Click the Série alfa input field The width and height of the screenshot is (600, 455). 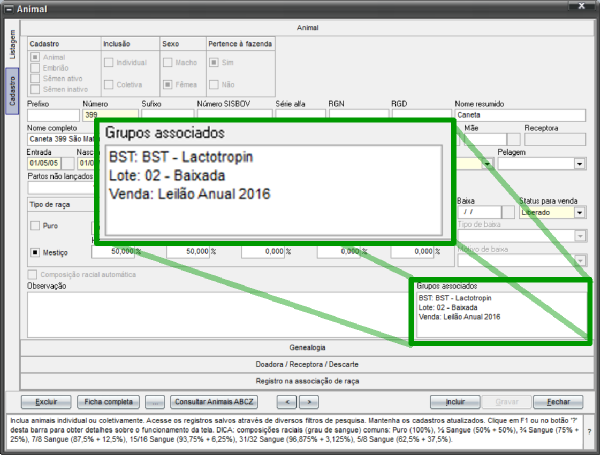pyautogui.click(x=300, y=114)
